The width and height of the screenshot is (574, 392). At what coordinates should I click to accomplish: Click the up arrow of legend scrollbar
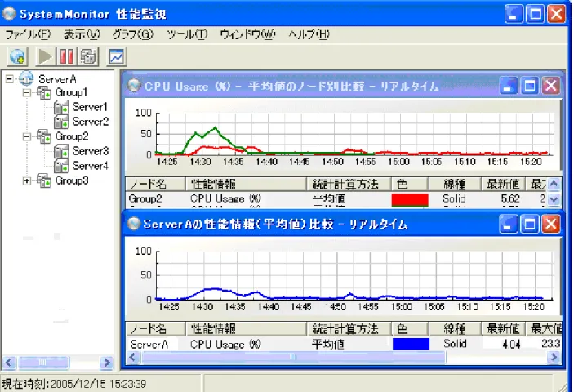[554, 184]
